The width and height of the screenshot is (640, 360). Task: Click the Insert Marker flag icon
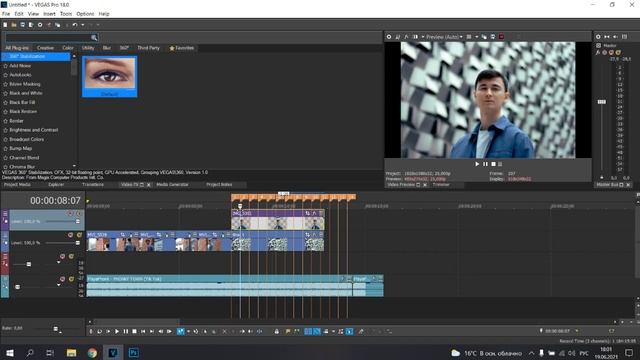point(288,331)
